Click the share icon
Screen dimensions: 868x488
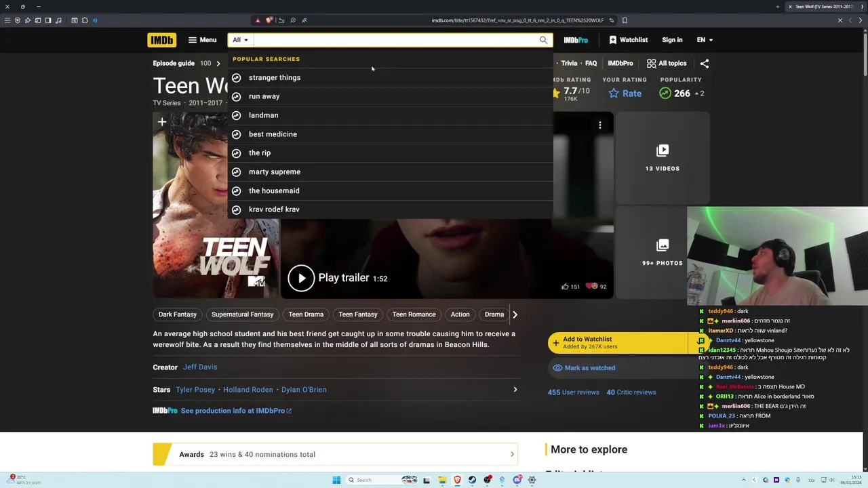pos(705,63)
